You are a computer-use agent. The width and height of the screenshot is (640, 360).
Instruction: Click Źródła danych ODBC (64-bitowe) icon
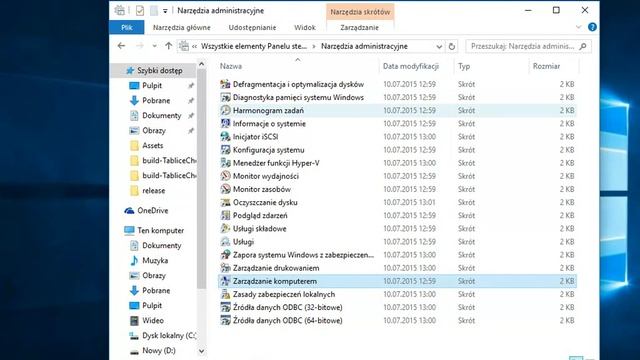click(x=225, y=320)
